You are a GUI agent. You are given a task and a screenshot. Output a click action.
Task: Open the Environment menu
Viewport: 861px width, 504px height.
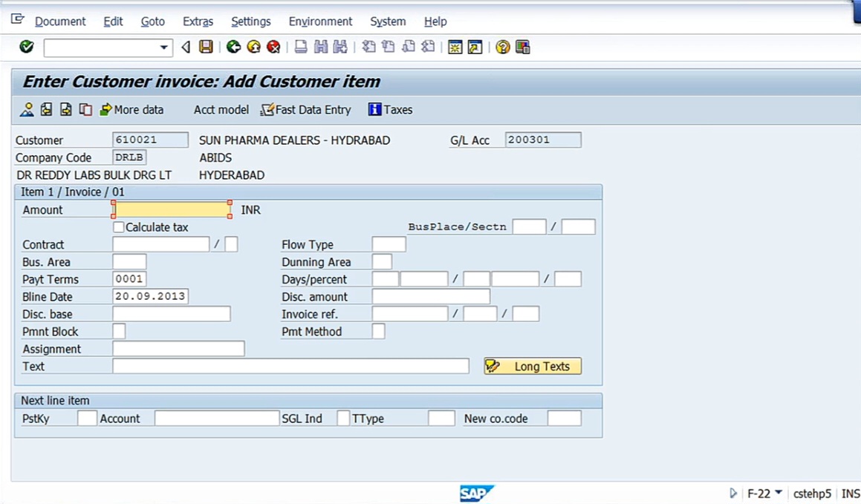[x=321, y=22]
